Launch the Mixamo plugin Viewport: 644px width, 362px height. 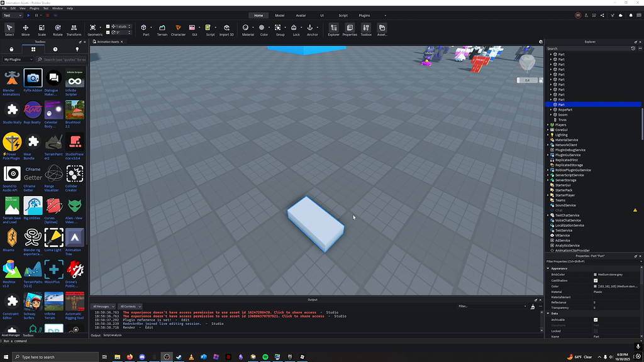coord(11,240)
